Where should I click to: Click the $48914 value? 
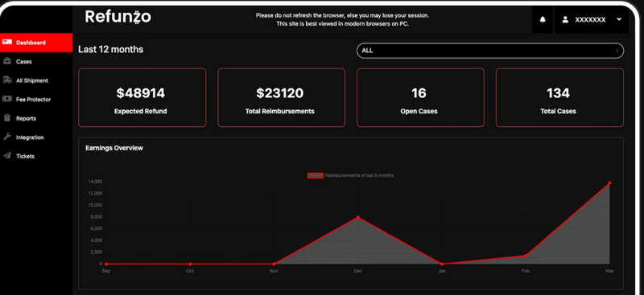(140, 93)
